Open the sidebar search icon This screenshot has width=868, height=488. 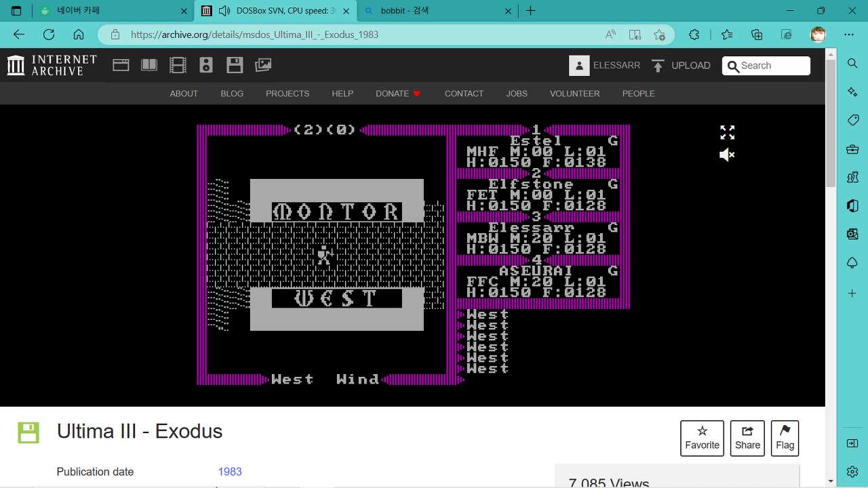(852, 63)
